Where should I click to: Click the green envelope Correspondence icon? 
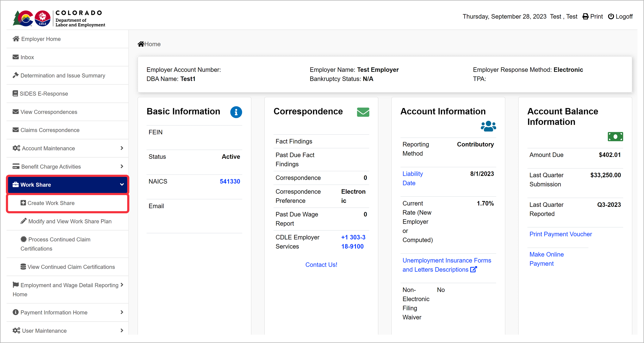(363, 112)
